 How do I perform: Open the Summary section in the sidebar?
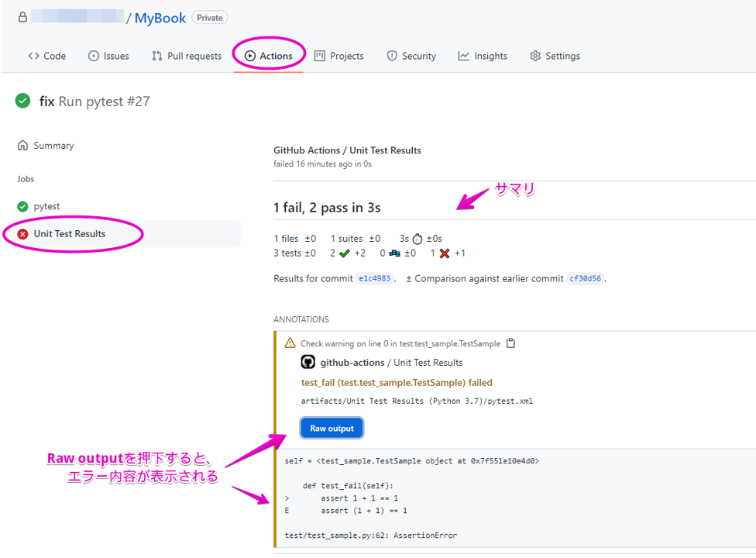click(x=52, y=145)
